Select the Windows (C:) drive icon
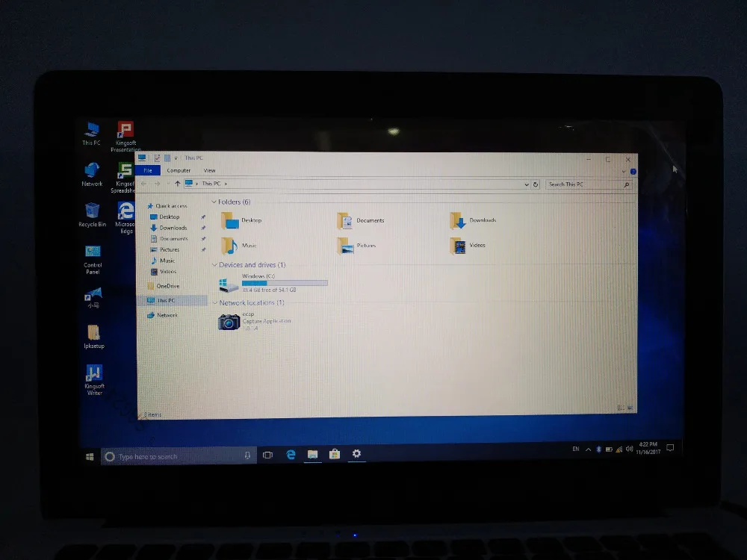This screenshot has width=747, height=560. click(x=228, y=284)
